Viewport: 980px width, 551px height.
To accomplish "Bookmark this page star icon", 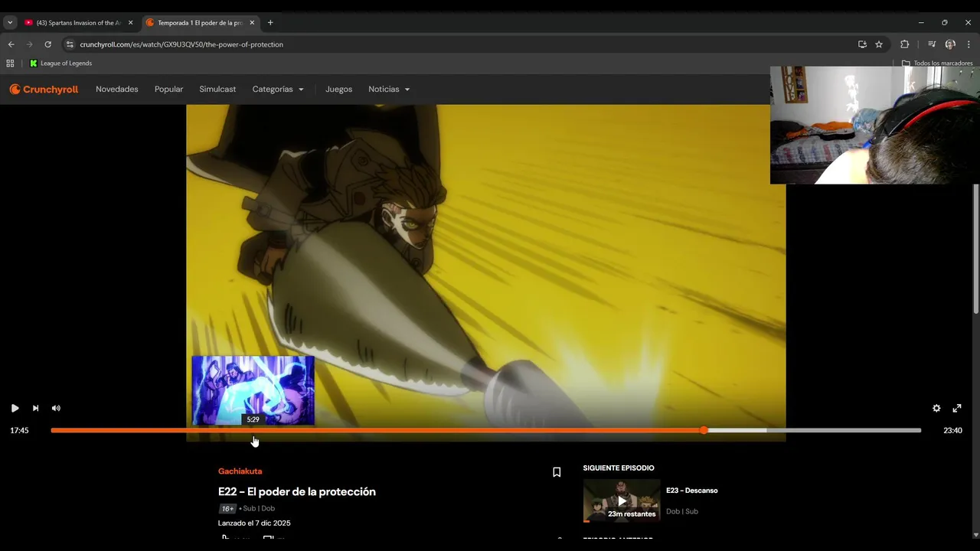I will [879, 44].
